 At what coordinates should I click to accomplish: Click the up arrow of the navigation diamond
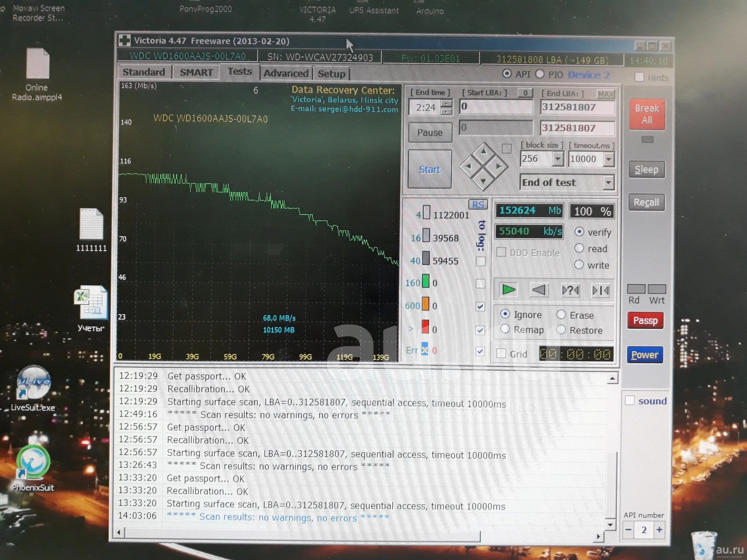coord(483,151)
